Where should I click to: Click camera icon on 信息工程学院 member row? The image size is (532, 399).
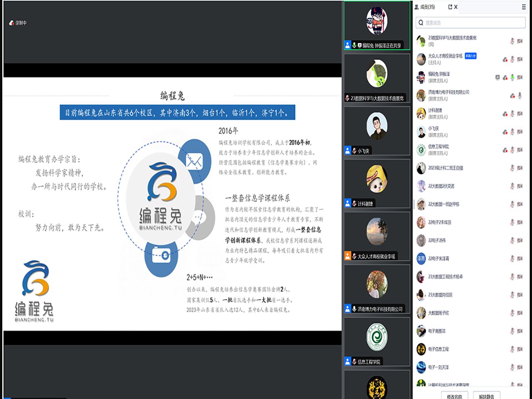click(x=520, y=150)
